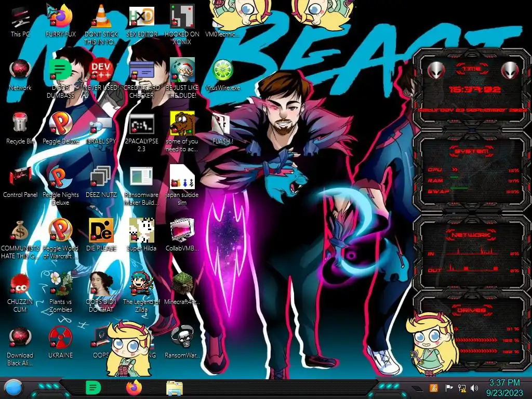The height and width of the screenshot is (399, 532).
Task: Launch Firefox from the taskbar
Action: (x=134, y=388)
